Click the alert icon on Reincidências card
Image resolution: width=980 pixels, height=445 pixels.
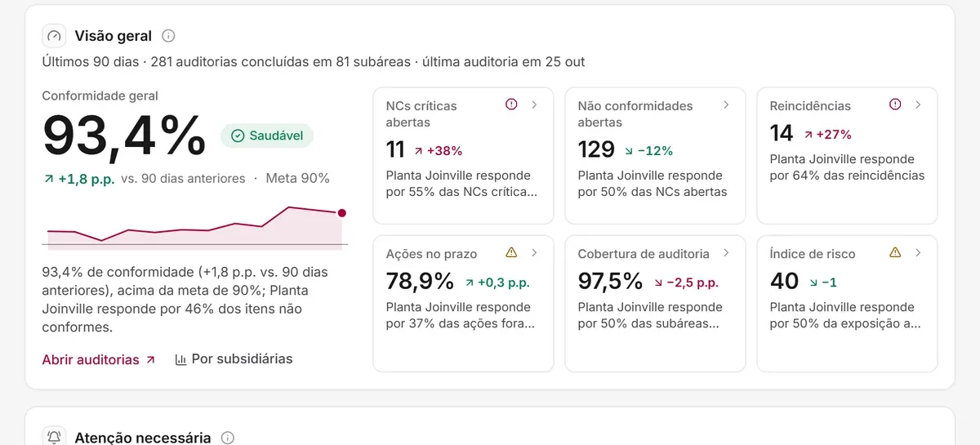pyautogui.click(x=895, y=105)
